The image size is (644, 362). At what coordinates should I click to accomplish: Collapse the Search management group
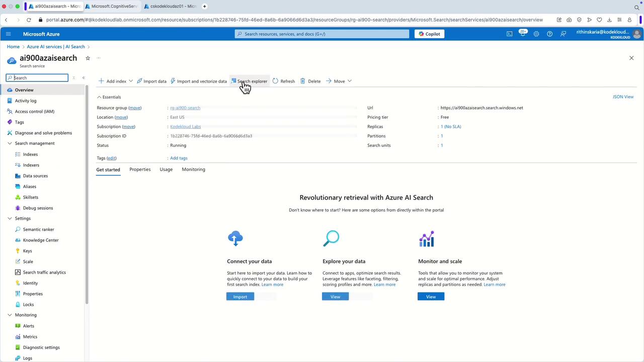pos(10,143)
